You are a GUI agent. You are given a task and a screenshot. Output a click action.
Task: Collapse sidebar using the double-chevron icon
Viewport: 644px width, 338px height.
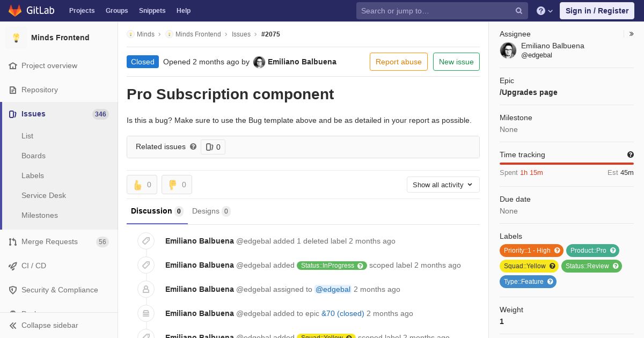coord(13,325)
